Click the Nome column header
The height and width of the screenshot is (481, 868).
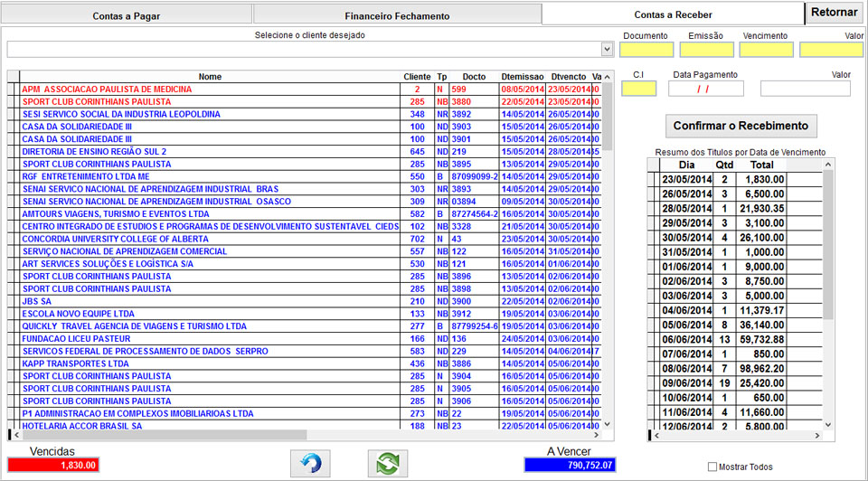coord(210,77)
